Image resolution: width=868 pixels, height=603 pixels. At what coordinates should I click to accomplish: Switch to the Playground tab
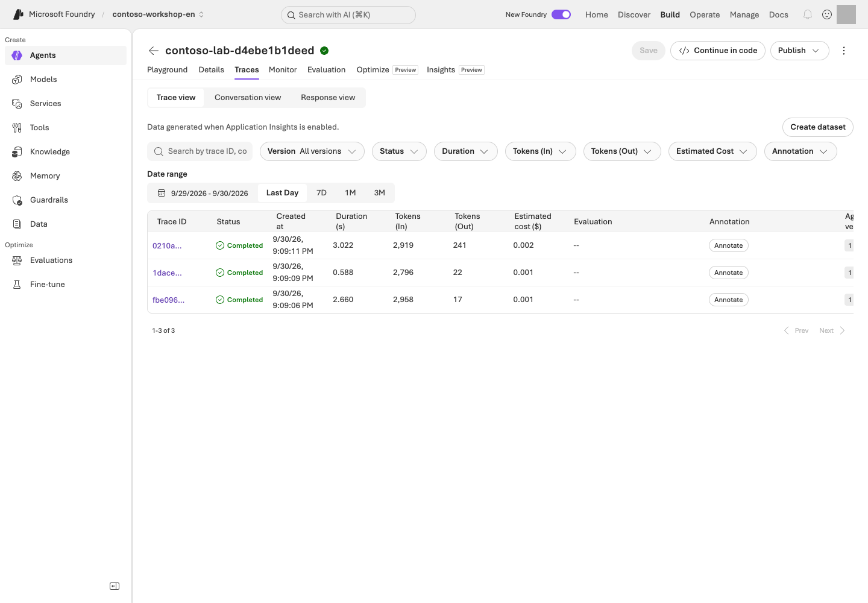[x=167, y=70]
